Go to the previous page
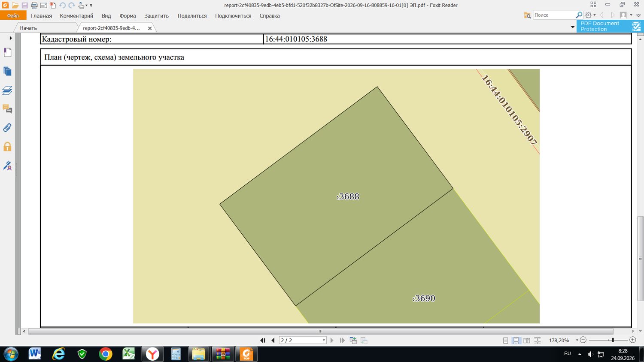The width and height of the screenshot is (644, 362). 273,340
